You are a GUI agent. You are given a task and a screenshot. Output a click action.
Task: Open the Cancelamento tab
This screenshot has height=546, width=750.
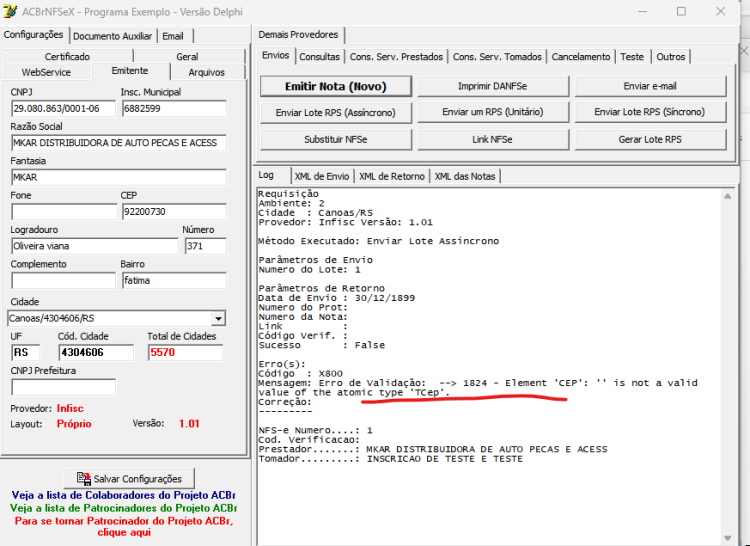coord(581,57)
